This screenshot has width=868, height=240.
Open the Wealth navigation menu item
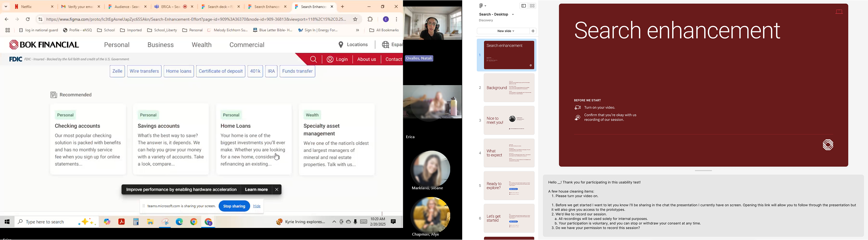click(x=202, y=45)
